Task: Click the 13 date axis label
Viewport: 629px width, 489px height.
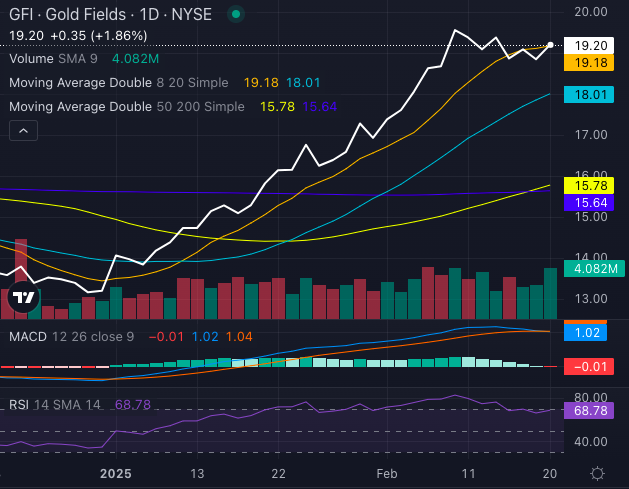Action: coord(197,474)
